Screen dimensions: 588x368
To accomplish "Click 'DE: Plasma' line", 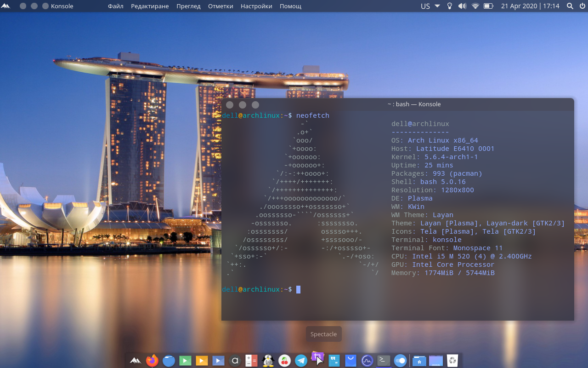I will 412,198.
